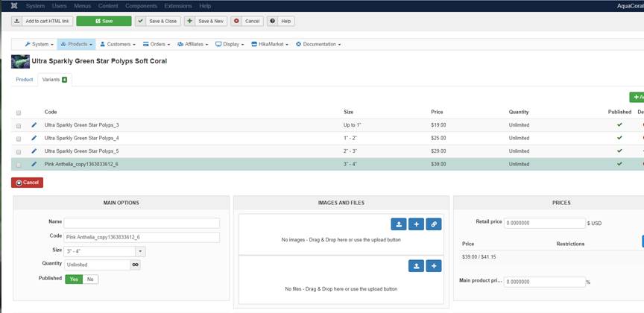Edit Pink Anthelia_copy variant pencil icon

pos(34,164)
